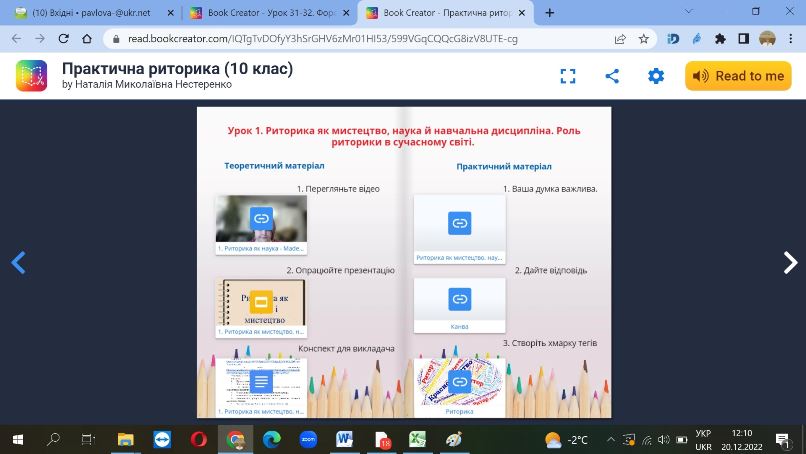
Task: Open the Канва link card
Action: [x=460, y=305]
